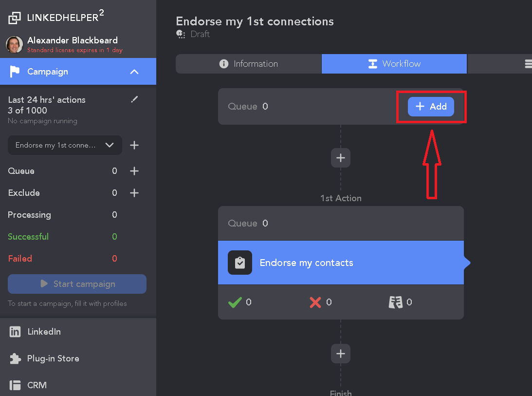Click the license expiry warning text

pyautogui.click(x=75, y=50)
